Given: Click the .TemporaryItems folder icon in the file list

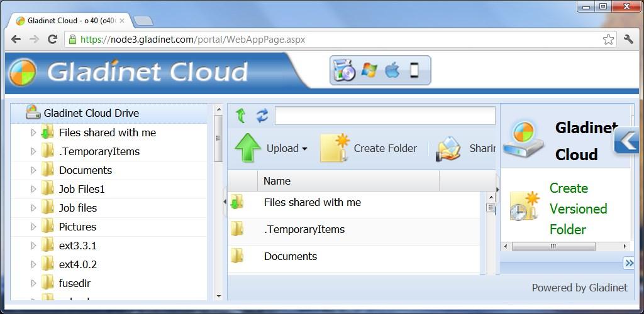Looking at the screenshot, I should pyautogui.click(x=236, y=229).
